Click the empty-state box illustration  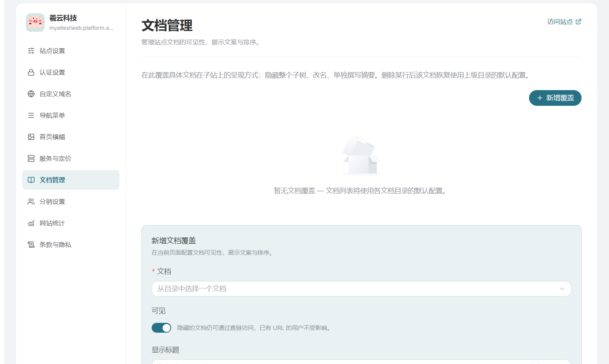pyautogui.click(x=361, y=156)
